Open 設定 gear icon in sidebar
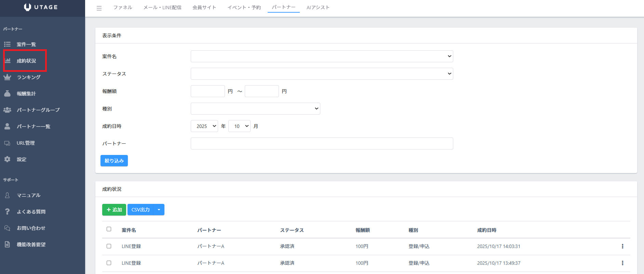The height and width of the screenshot is (274, 644). click(x=7, y=159)
